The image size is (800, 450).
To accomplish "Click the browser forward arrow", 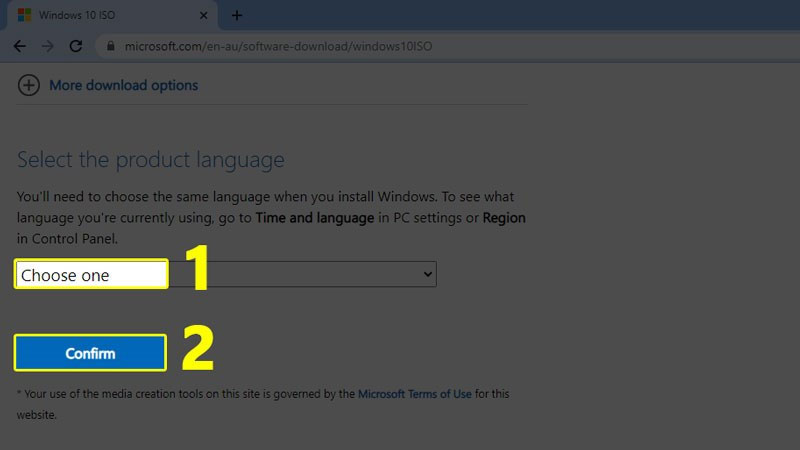I will tap(47, 46).
